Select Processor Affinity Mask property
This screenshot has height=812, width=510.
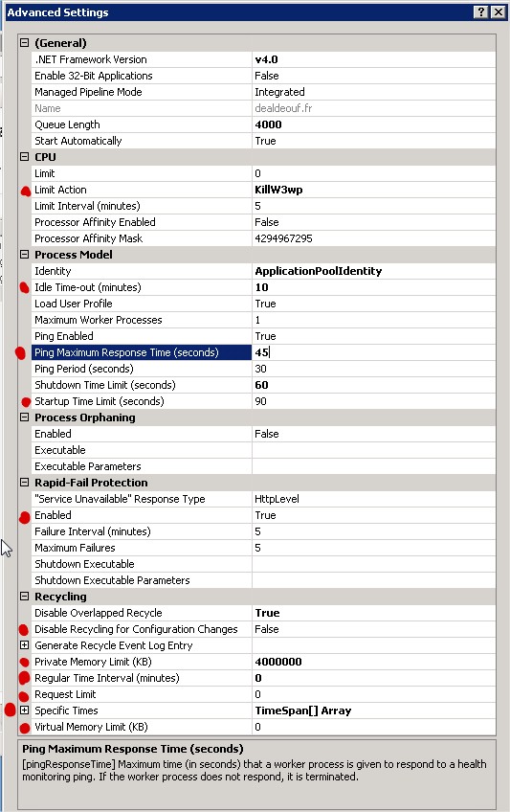pos(142,238)
